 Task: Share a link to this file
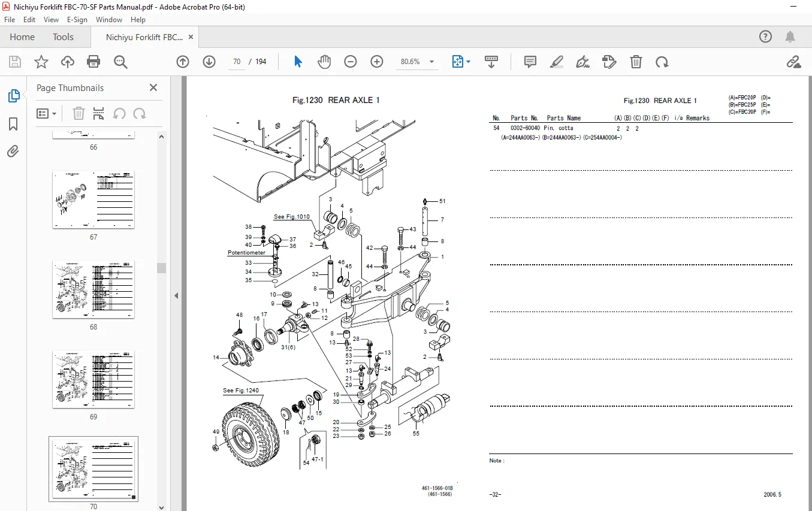[x=793, y=62]
